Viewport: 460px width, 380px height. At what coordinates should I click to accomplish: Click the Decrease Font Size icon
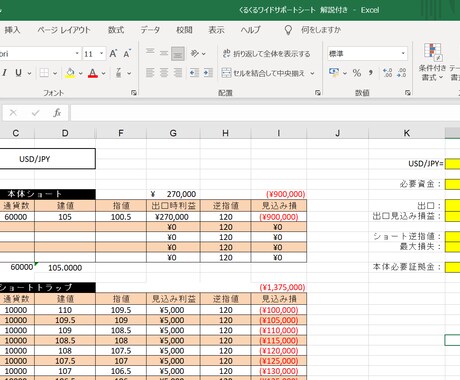coord(127,54)
